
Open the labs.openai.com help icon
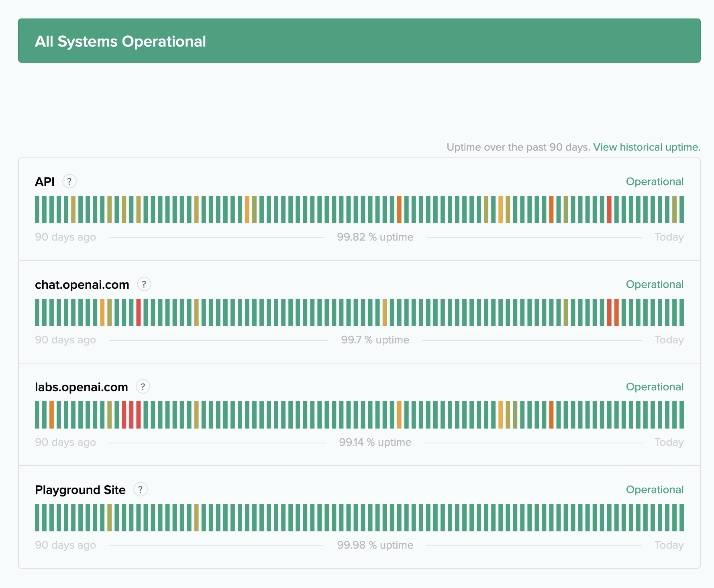143,386
